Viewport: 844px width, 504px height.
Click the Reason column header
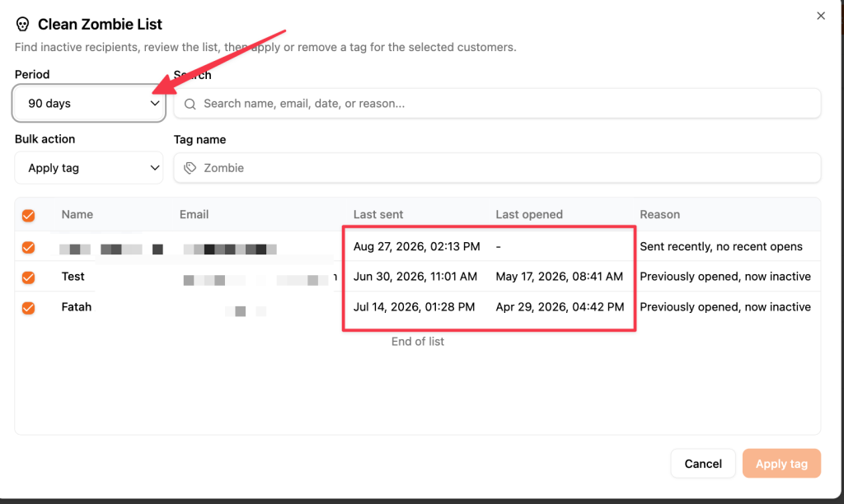click(660, 215)
